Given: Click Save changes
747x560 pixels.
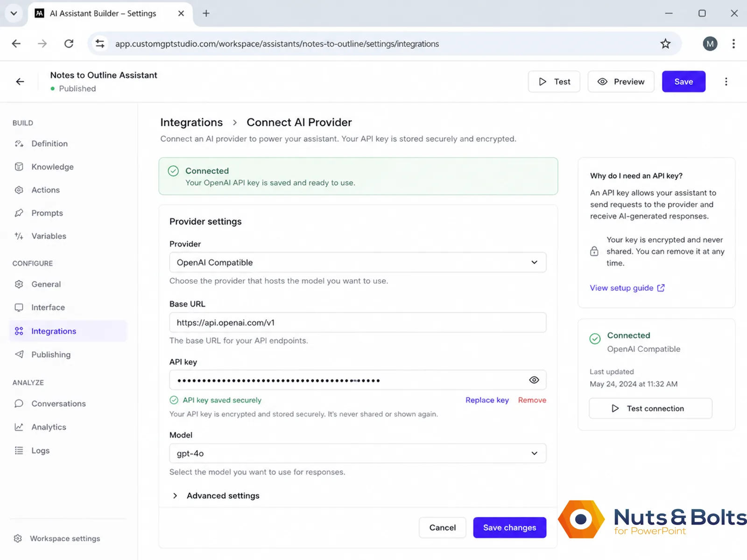Looking at the screenshot, I should 509,528.
